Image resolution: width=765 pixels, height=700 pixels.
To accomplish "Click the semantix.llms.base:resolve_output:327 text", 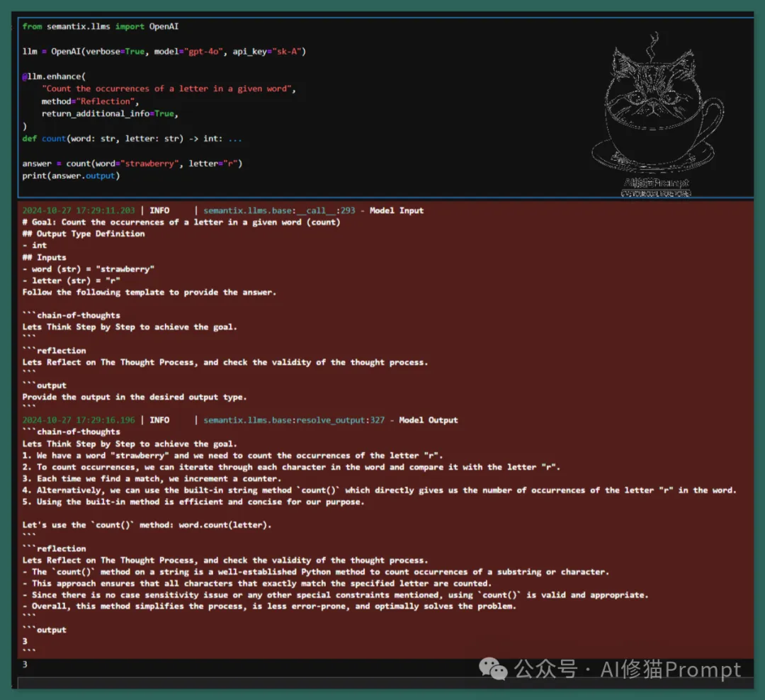I will click(294, 420).
